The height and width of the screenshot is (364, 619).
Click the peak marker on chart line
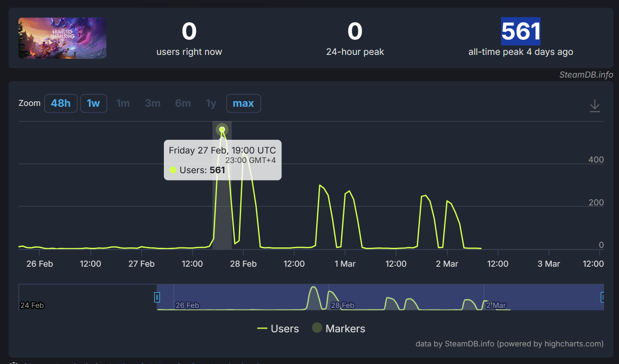coord(222,129)
